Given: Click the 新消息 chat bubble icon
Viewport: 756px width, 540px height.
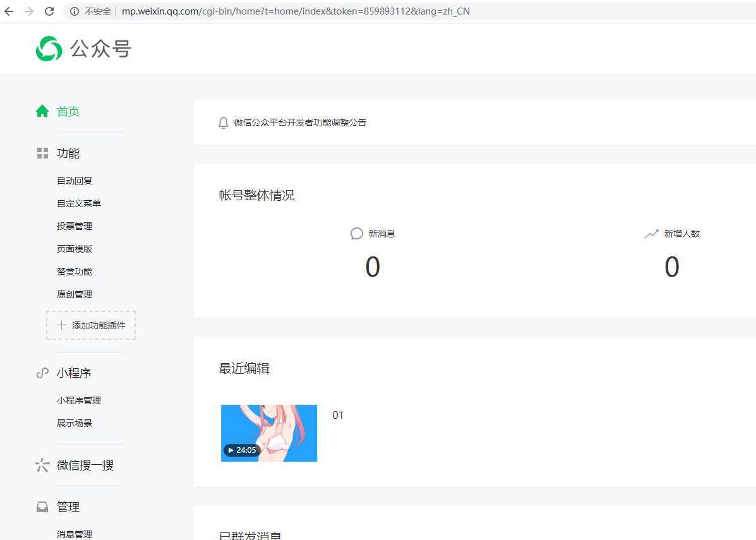Looking at the screenshot, I should point(357,234).
